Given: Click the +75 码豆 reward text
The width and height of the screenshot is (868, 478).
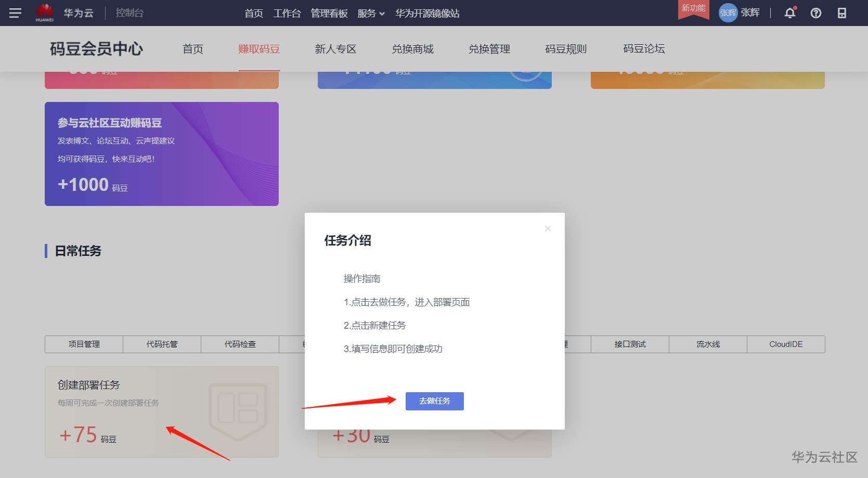Looking at the screenshot, I should tap(88, 435).
